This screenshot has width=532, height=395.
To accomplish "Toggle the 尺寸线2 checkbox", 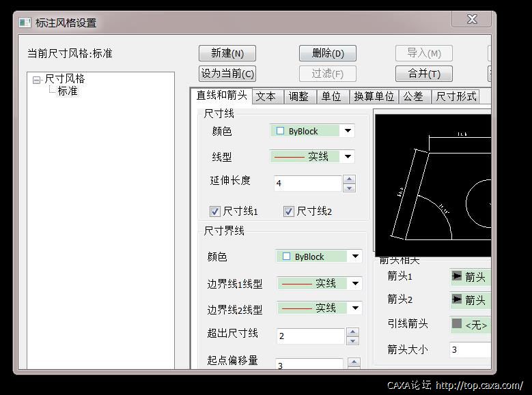I will coord(288,211).
